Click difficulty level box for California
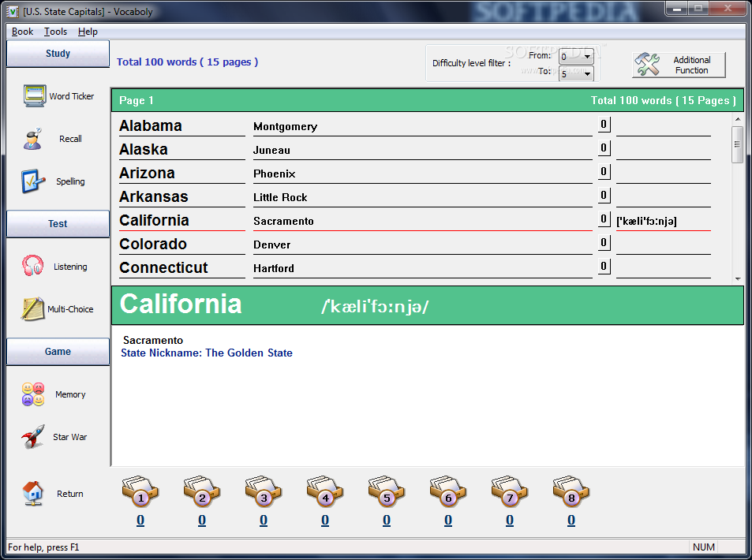This screenshot has height=560, width=752. 604,218
